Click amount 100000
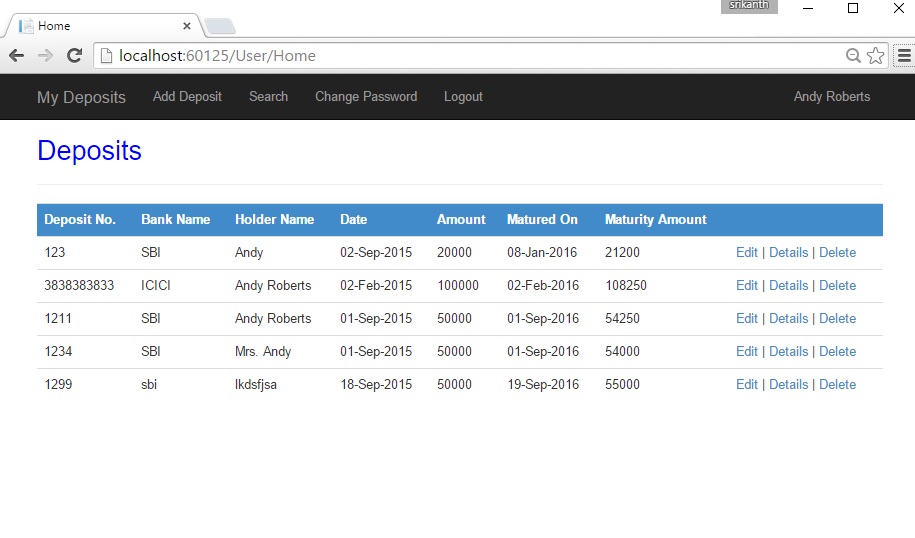 pos(458,285)
